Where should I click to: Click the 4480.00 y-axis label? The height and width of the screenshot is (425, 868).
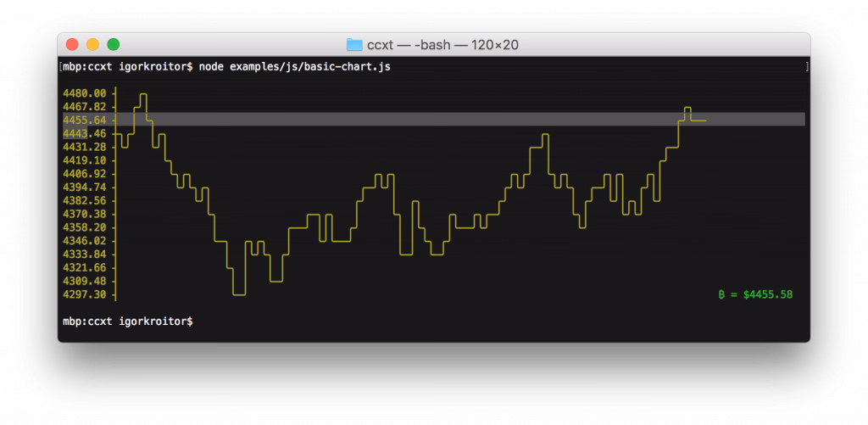click(84, 93)
